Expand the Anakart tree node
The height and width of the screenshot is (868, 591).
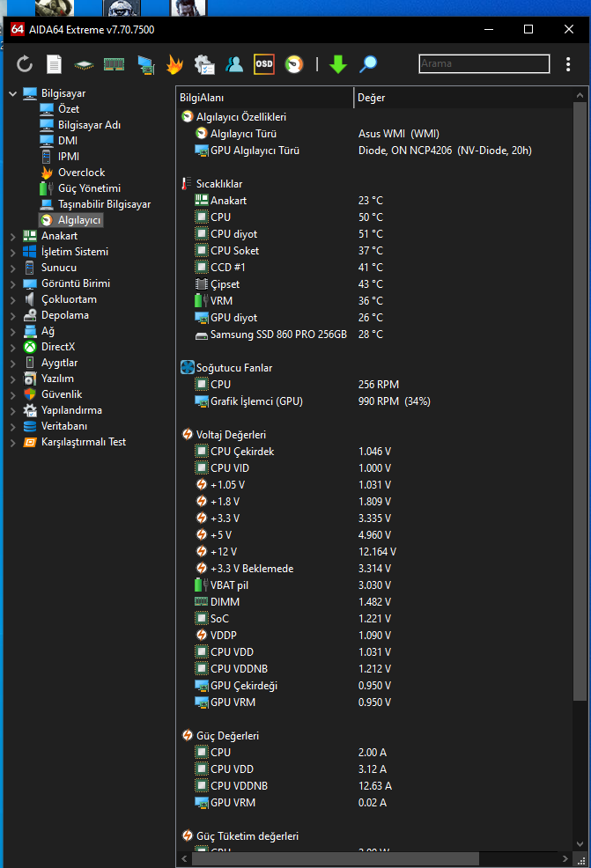tap(12, 237)
